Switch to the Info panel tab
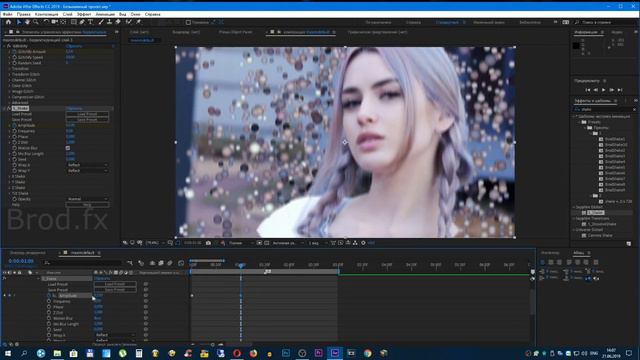 tap(586, 32)
